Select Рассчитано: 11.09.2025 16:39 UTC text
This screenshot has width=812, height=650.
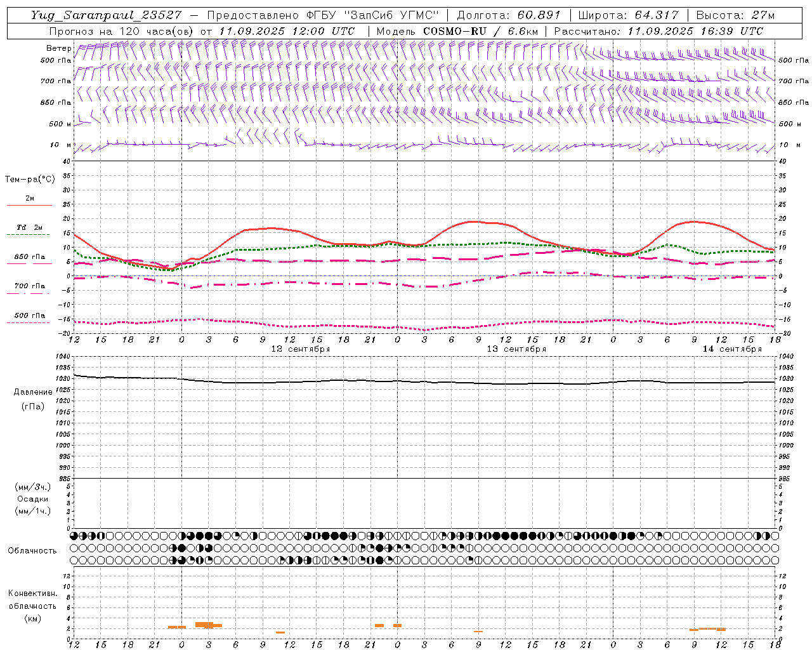(x=658, y=31)
